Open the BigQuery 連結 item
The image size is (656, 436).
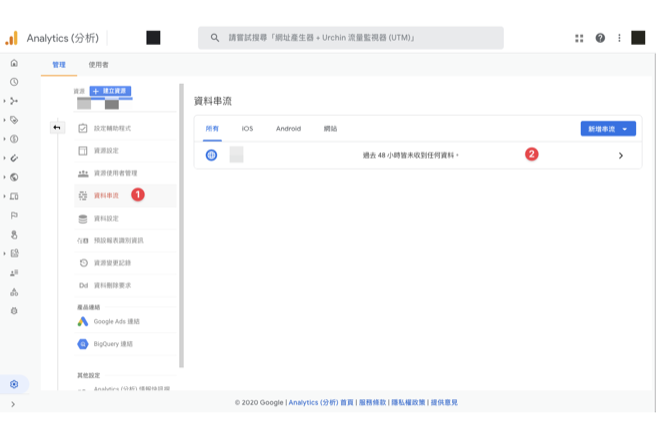(x=113, y=343)
